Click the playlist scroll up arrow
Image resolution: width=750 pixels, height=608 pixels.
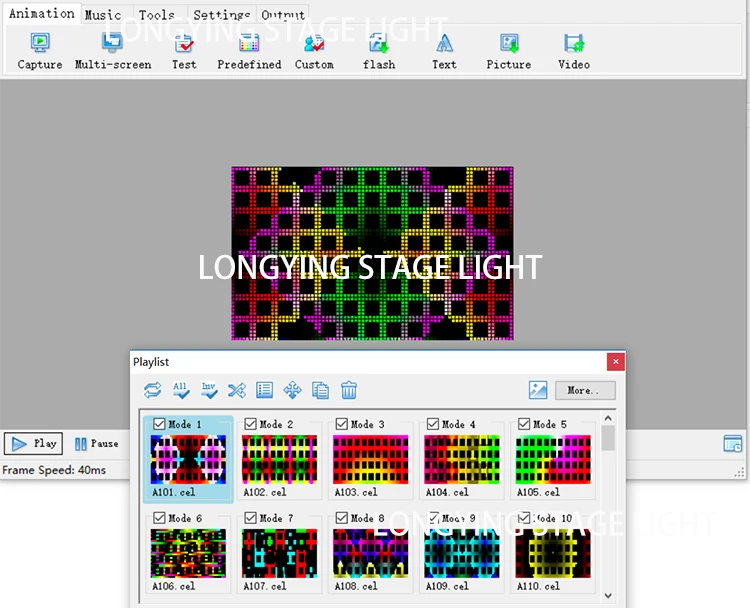pyautogui.click(x=608, y=418)
